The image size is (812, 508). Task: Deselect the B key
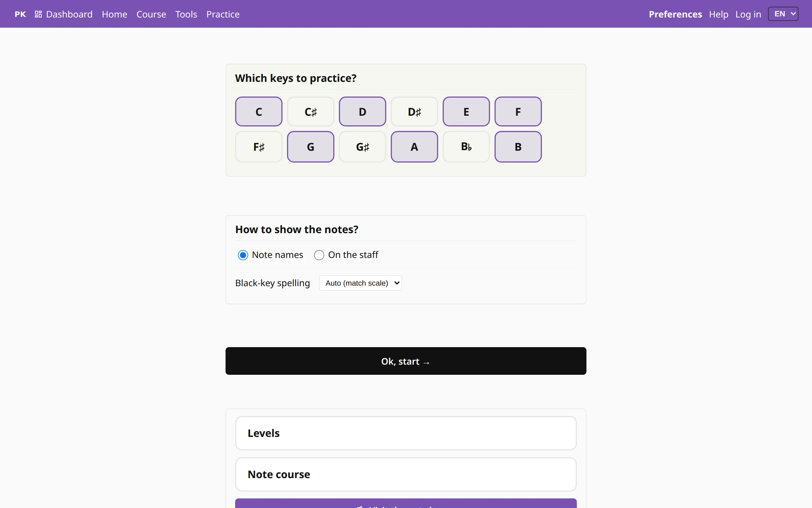click(x=518, y=147)
